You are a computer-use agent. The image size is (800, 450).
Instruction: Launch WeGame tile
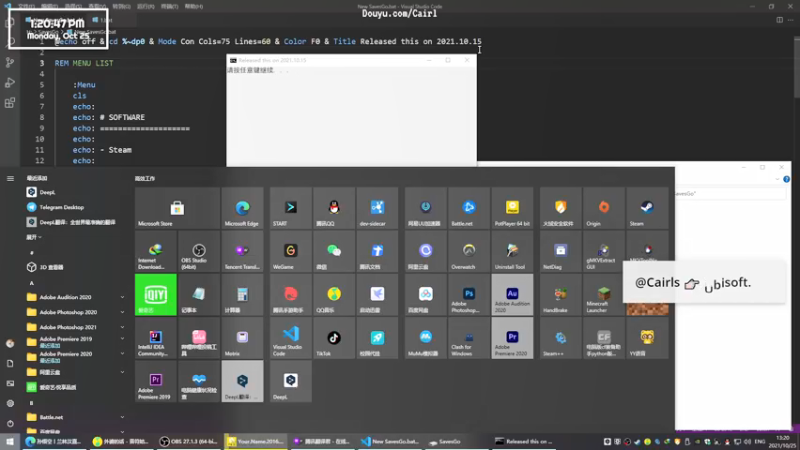point(291,251)
